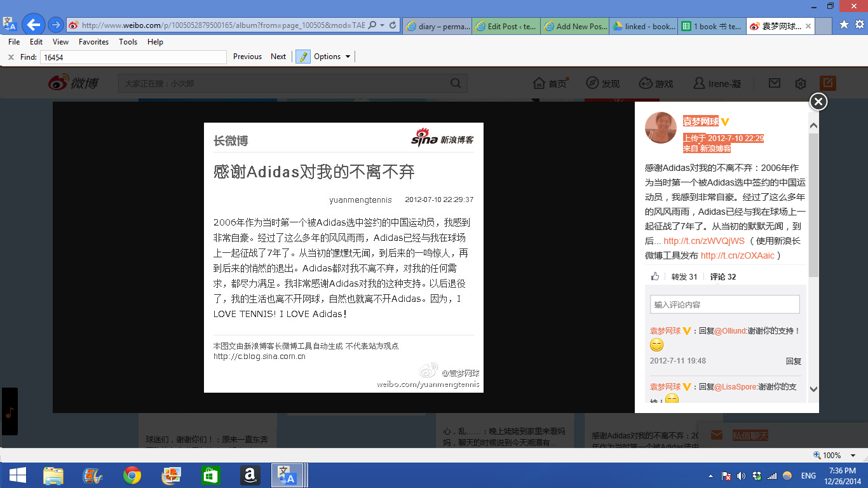Close the Weibo image lightbox overlay

[x=818, y=102]
